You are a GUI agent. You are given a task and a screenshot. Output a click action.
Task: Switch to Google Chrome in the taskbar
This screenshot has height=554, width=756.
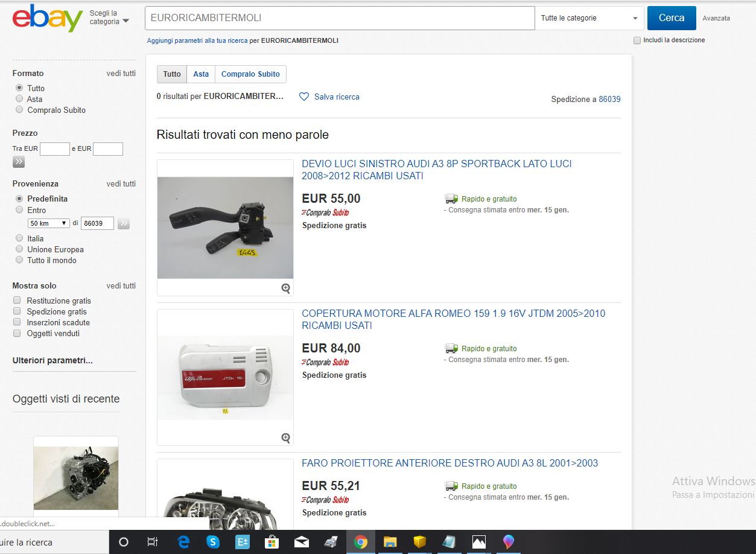[361, 542]
